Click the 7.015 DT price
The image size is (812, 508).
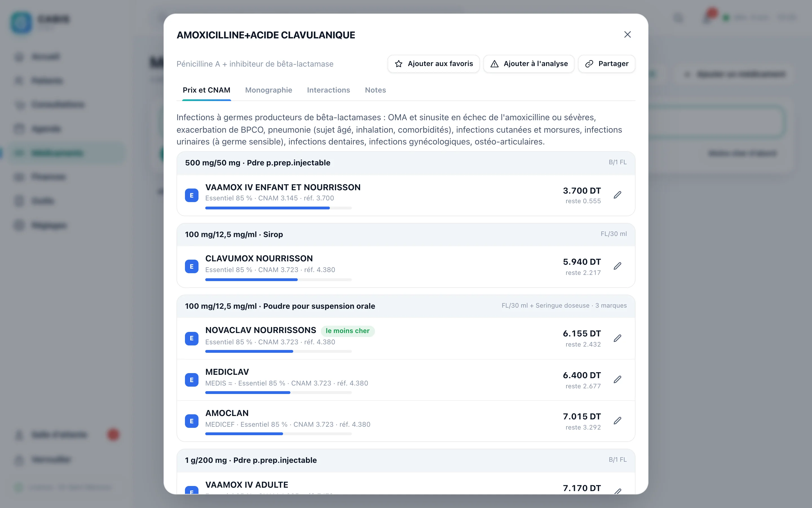pos(581,417)
